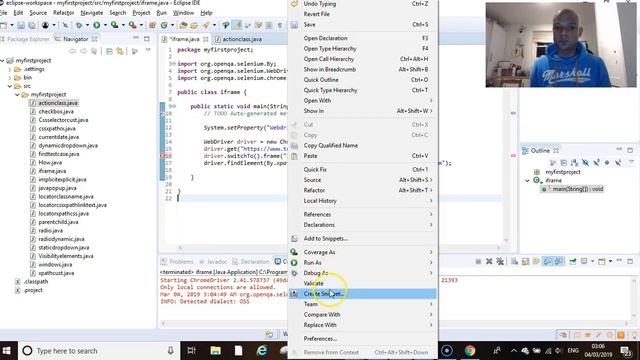Click Link with Editor in Navigator
The width and height of the screenshot is (640, 360).
click(120, 51)
